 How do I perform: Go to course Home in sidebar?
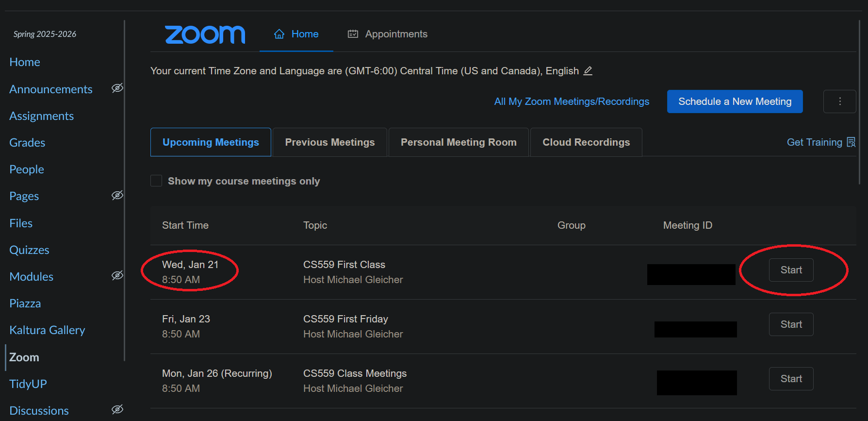(x=25, y=62)
